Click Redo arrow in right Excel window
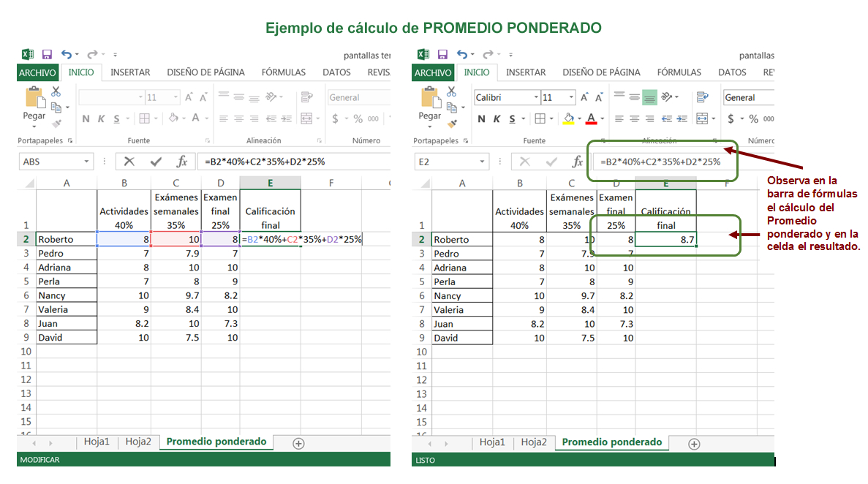Screen dimensions: 868x484 click(x=488, y=54)
